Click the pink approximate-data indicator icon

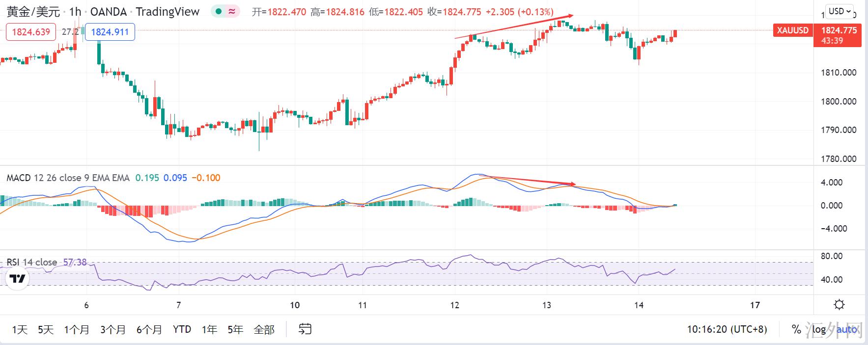coord(231,12)
